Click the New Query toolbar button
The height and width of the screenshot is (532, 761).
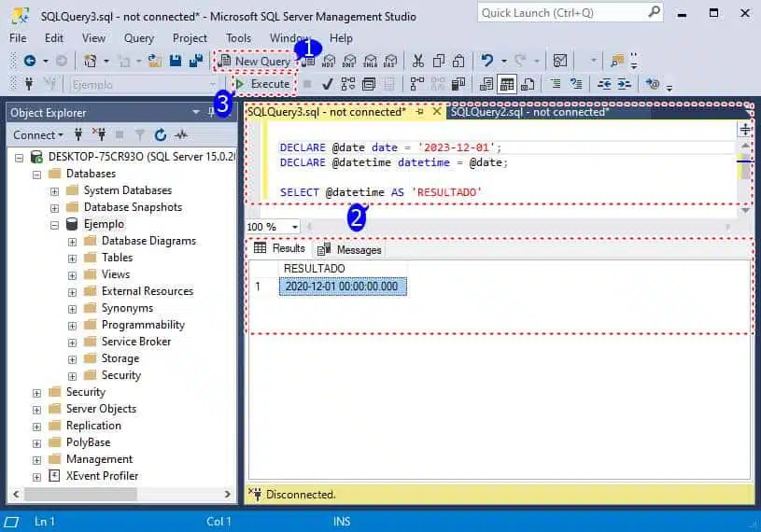click(x=254, y=61)
